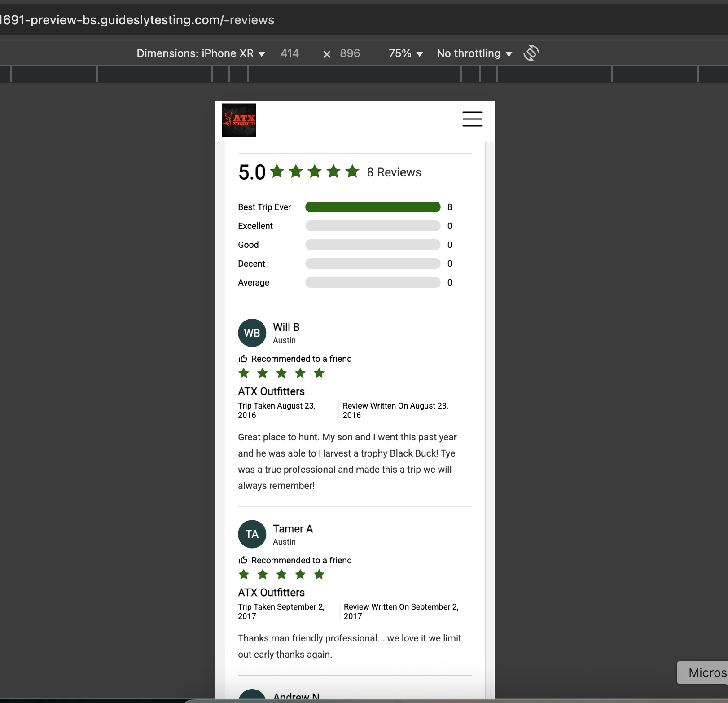Click thumbs-up icon in Will B's review
This screenshot has height=703, width=728.
[x=243, y=359]
